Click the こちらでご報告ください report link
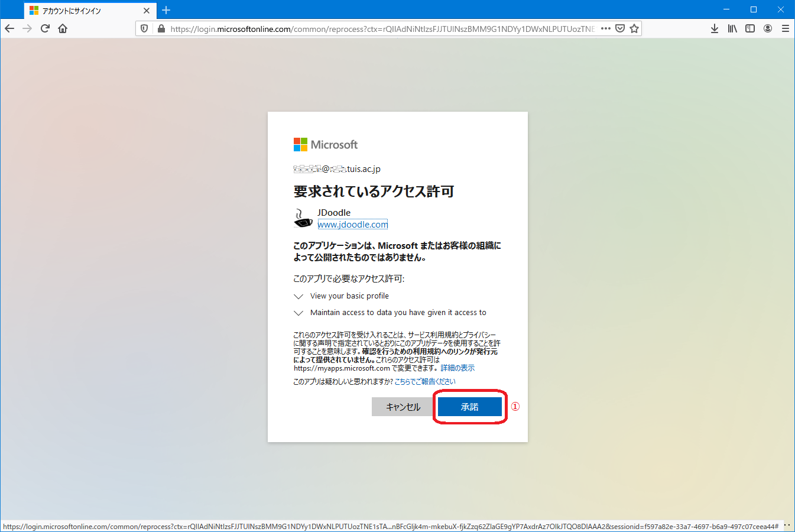This screenshot has height=532, width=795. (425, 382)
